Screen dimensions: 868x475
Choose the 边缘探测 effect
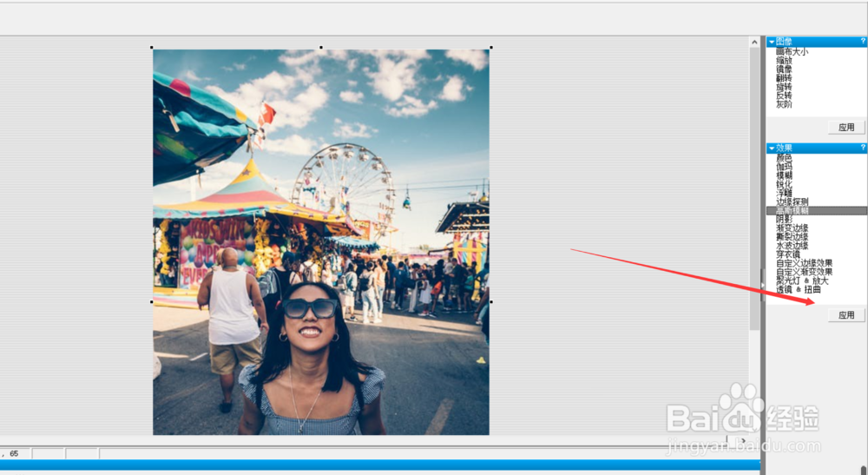pyautogui.click(x=792, y=202)
